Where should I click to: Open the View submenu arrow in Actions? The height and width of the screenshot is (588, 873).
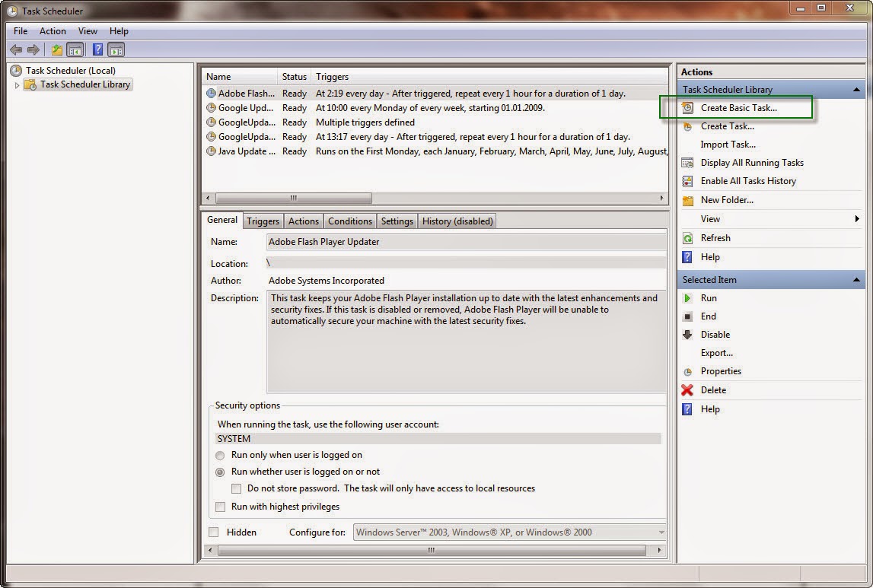coord(857,219)
